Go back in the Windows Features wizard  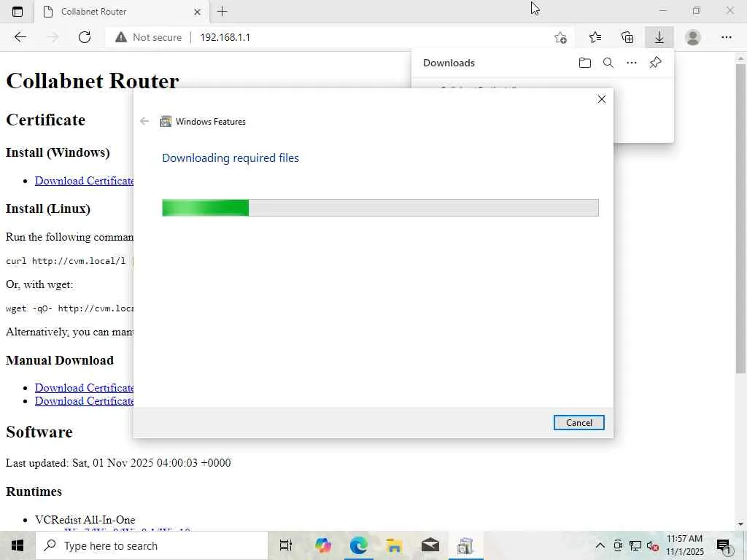[144, 122]
